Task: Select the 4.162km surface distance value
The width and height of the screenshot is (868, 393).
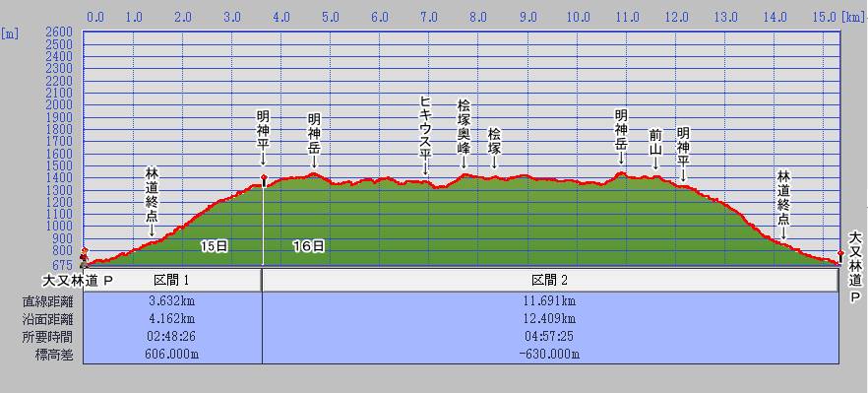Action: click(173, 319)
